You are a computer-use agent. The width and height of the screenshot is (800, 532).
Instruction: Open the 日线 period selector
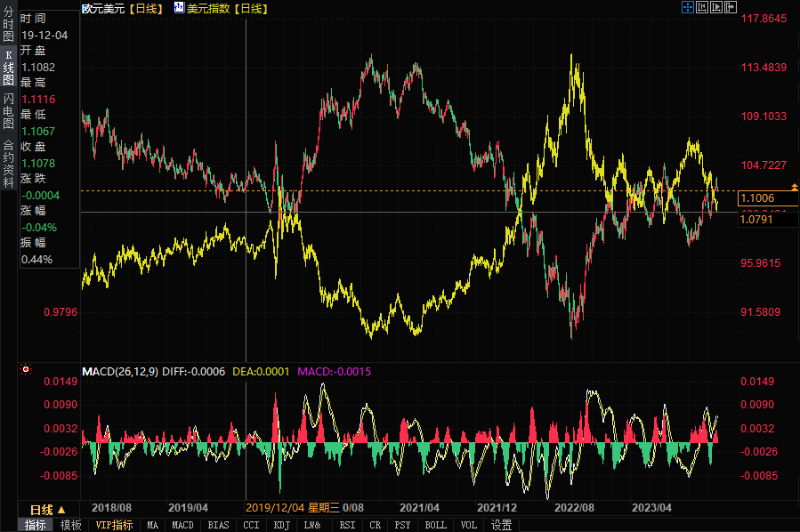[47, 510]
